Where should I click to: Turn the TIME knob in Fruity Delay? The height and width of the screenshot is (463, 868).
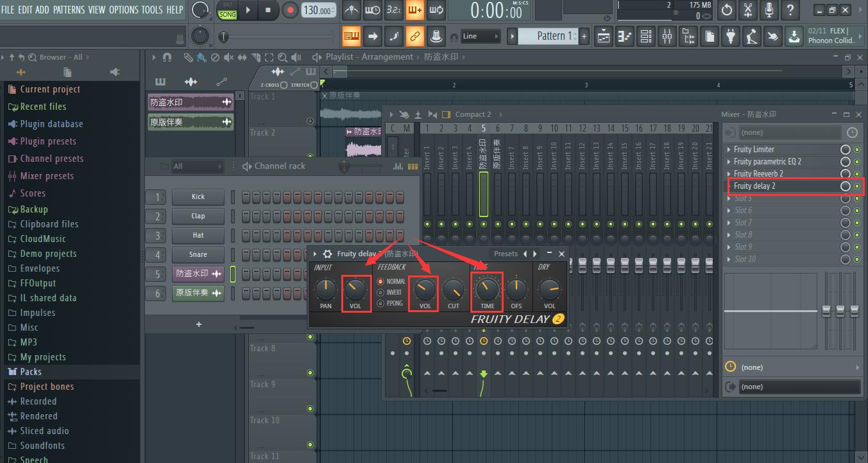486,290
